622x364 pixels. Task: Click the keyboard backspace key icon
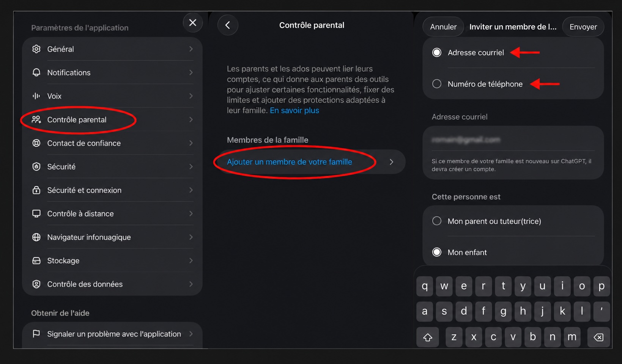[598, 337]
